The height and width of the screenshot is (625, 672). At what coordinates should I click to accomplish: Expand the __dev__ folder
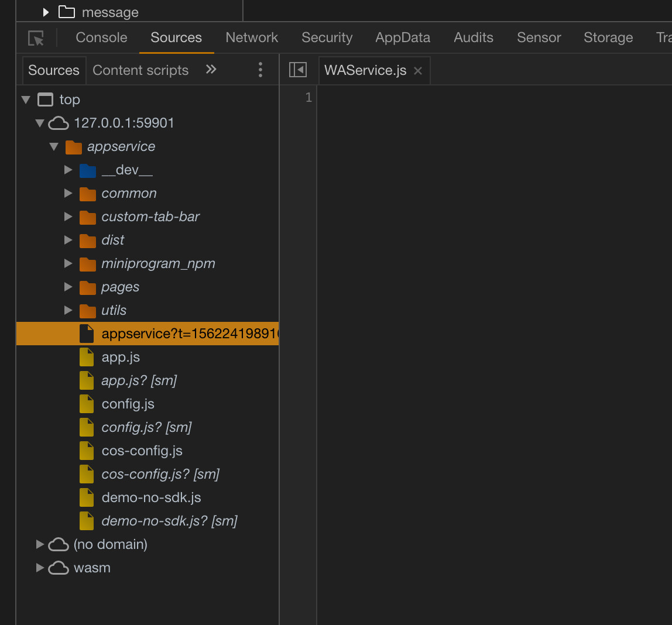pyautogui.click(x=68, y=170)
